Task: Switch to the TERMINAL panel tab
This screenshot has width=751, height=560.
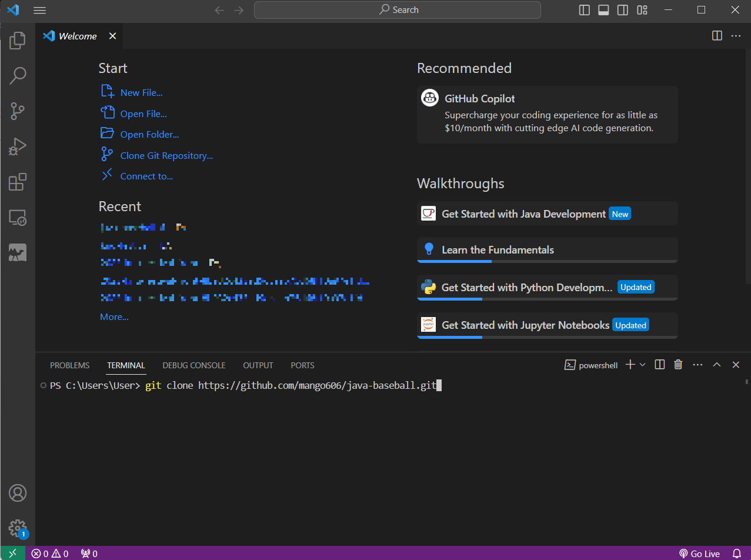Action: click(126, 365)
